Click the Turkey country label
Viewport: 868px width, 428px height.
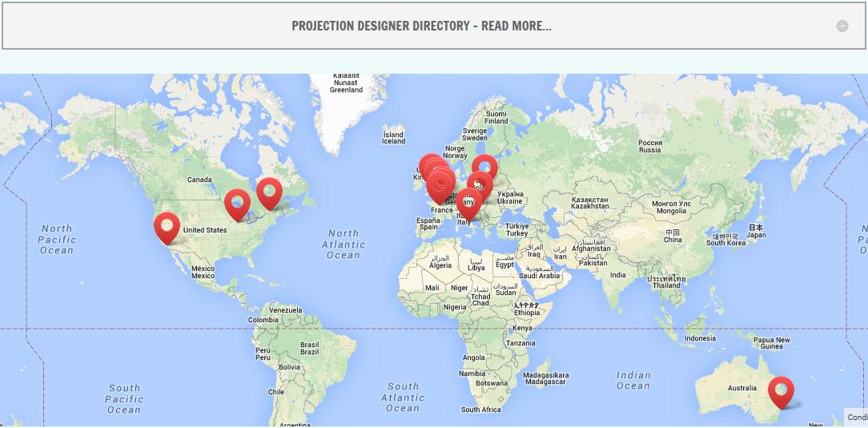tap(517, 230)
